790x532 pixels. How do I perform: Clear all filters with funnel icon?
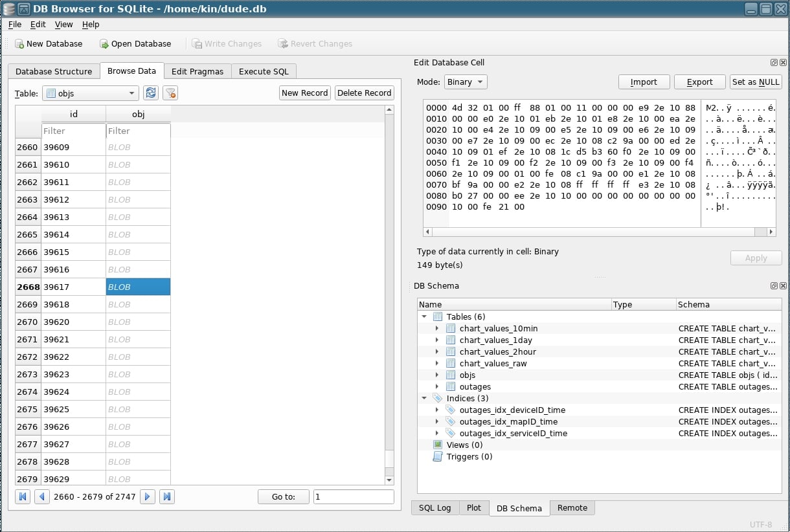coord(170,93)
